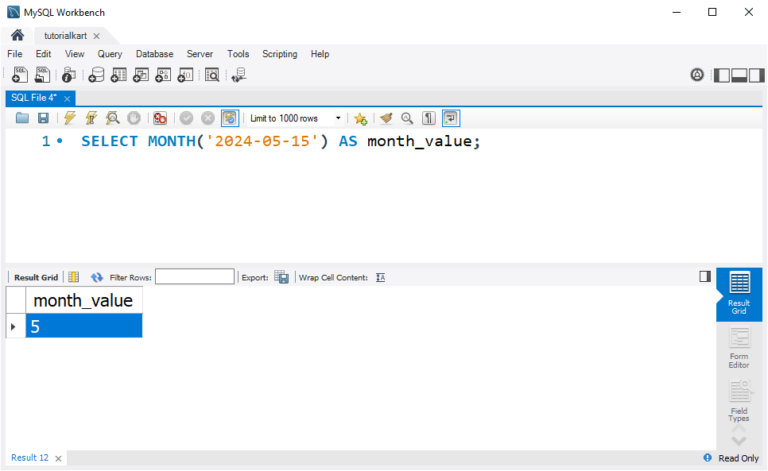Image resolution: width=768 pixels, height=471 pixels.
Task: Go to the Home tab icon
Action: pyautogui.click(x=17, y=35)
